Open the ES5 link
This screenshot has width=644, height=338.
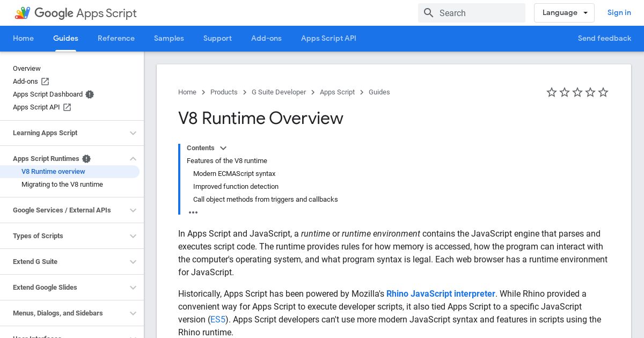click(x=218, y=320)
